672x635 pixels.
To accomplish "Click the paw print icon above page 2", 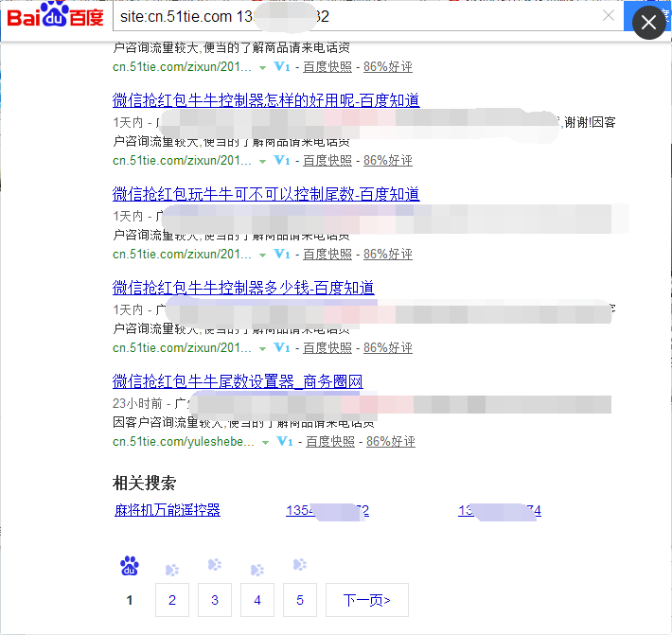I will tap(172, 570).
